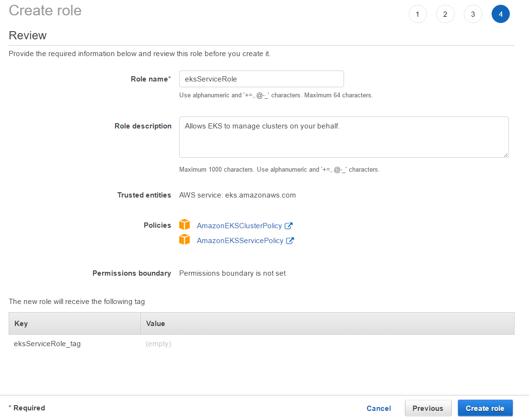529x420 pixels.
Task: Click the Value column header
Action: [x=328, y=324]
